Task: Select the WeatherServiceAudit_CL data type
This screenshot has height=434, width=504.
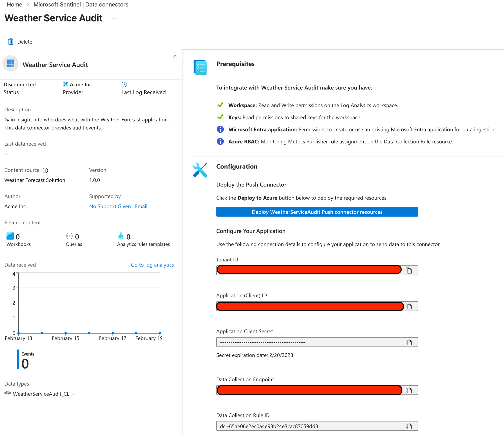Action: tap(41, 394)
